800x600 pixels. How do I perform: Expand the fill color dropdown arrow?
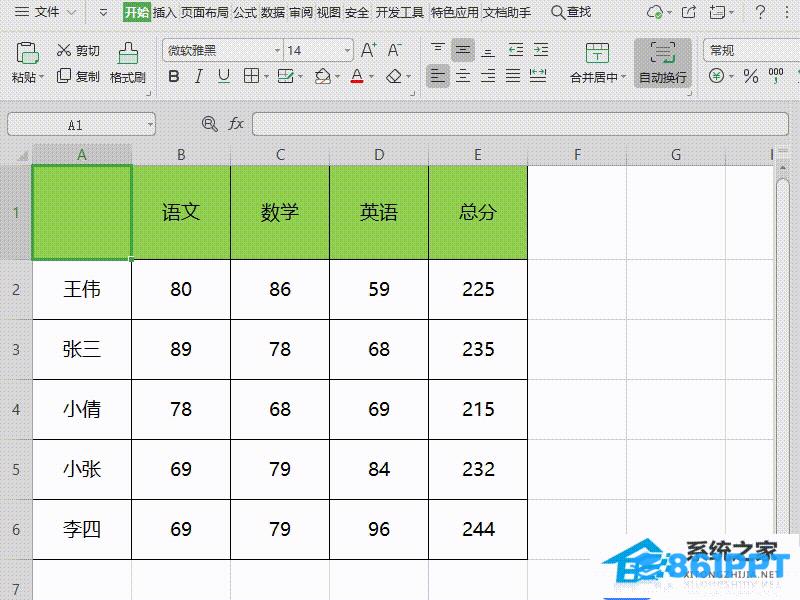click(x=337, y=77)
